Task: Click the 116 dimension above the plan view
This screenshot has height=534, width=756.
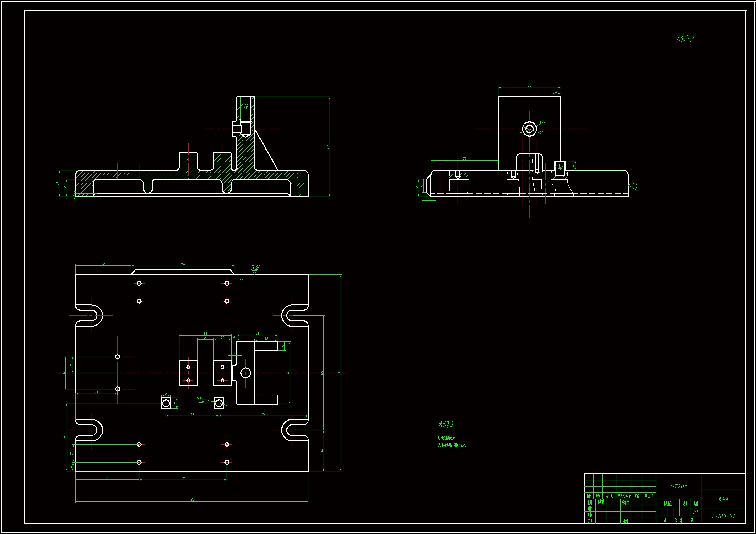Action: [x=183, y=264]
